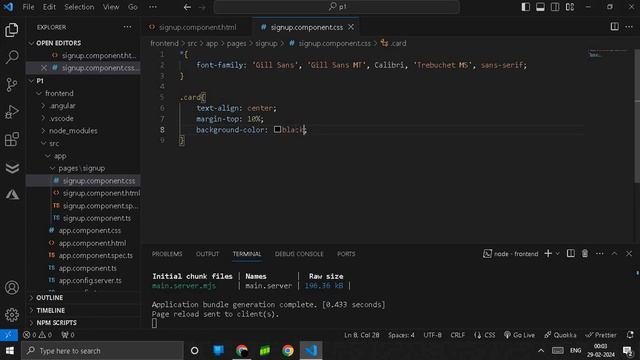Open black color swatch picker
Screen dimensions: 640x360
tap(277, 130)
